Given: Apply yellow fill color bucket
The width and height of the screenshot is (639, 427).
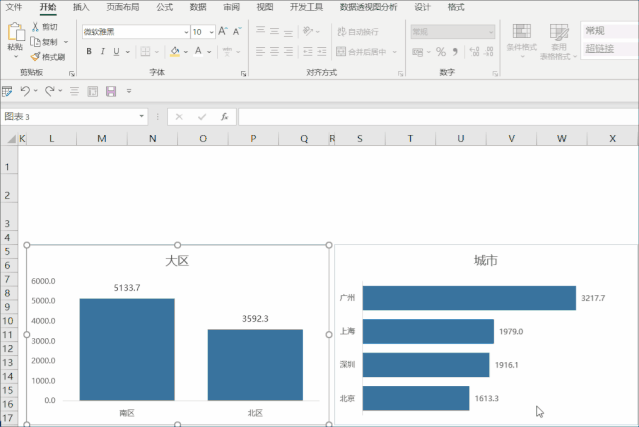Looking at the screenshot, I should pos(175,51).
